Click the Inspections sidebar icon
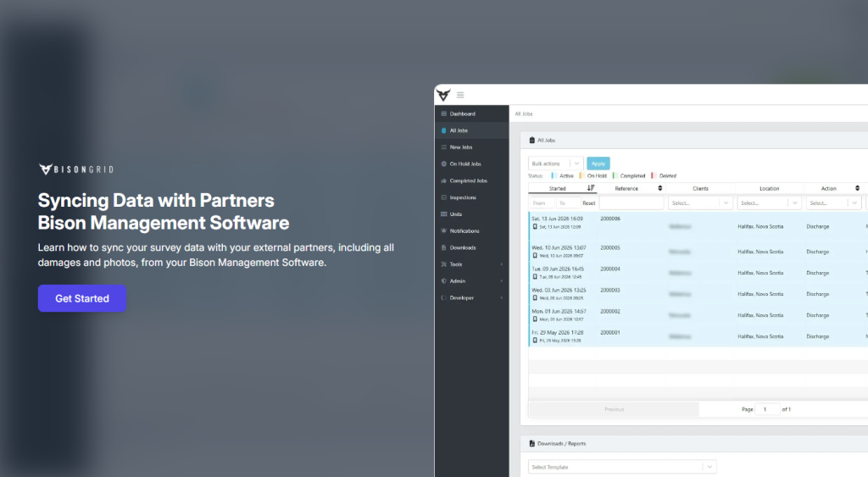The width and height of the screenshot is (868, 477). (443, 197)
